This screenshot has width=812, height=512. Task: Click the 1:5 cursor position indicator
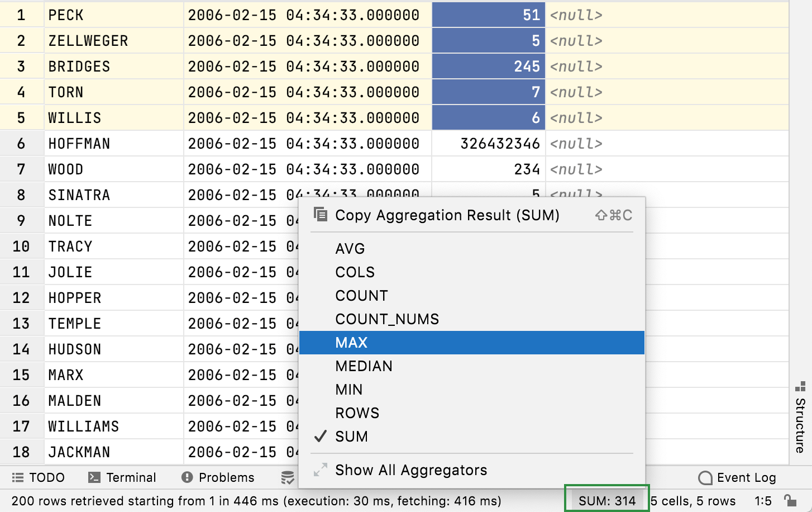763,501
